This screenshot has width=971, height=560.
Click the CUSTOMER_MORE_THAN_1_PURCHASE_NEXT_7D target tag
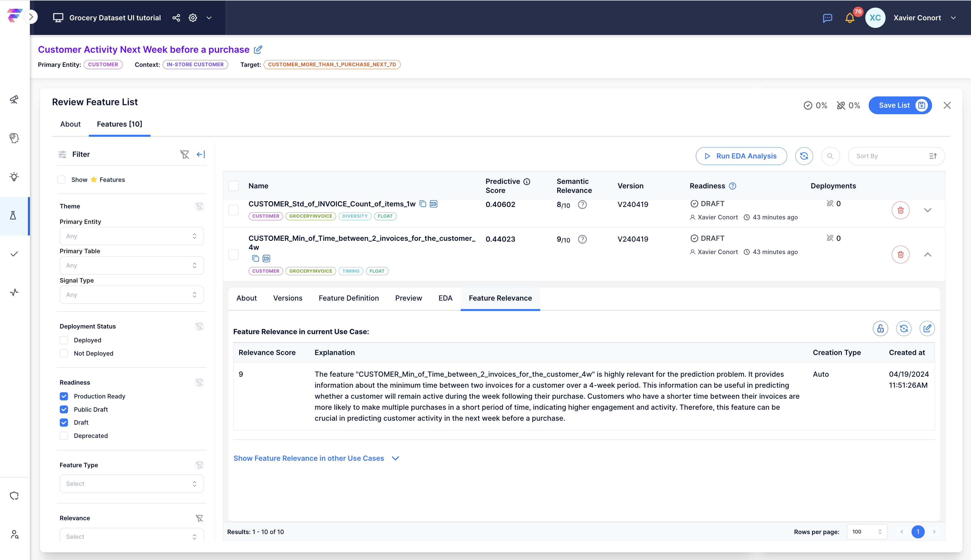point(332,65)
